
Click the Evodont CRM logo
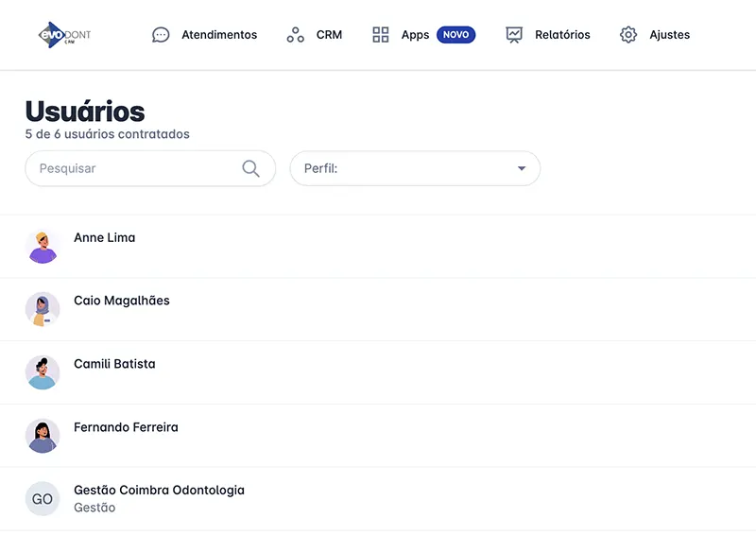pos(64,35)
